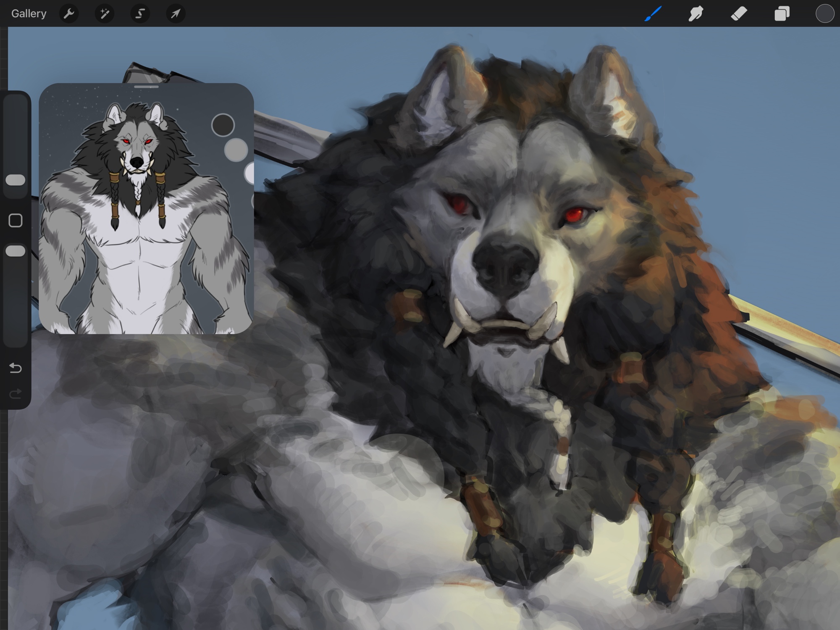Click the brush opacity slider handle
The width and height of the screenshot is (840, 630).
click(x=16, y=251)
